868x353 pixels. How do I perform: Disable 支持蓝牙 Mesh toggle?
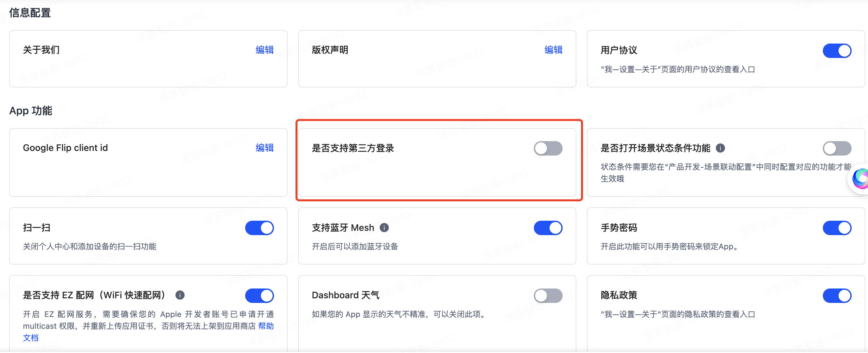pos(548,228)
